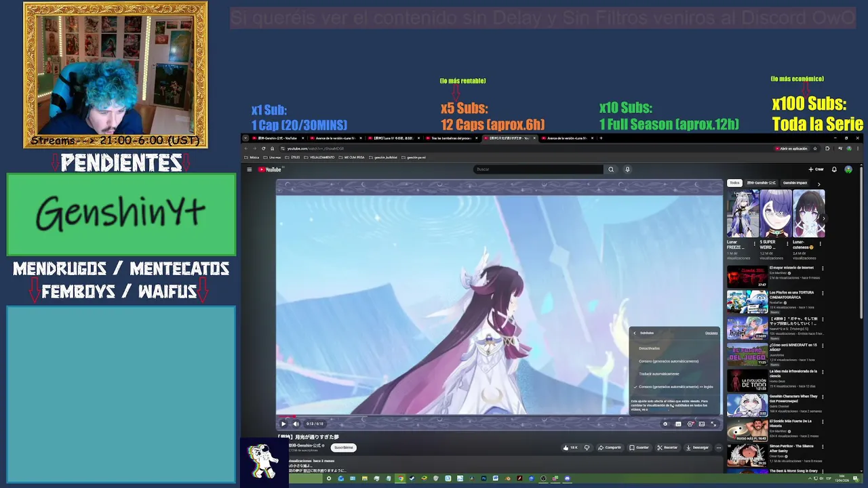This screenshot has height=488, width=868.
Task: Open Chrome from the Windows taskbar
Action: point(401,479)
